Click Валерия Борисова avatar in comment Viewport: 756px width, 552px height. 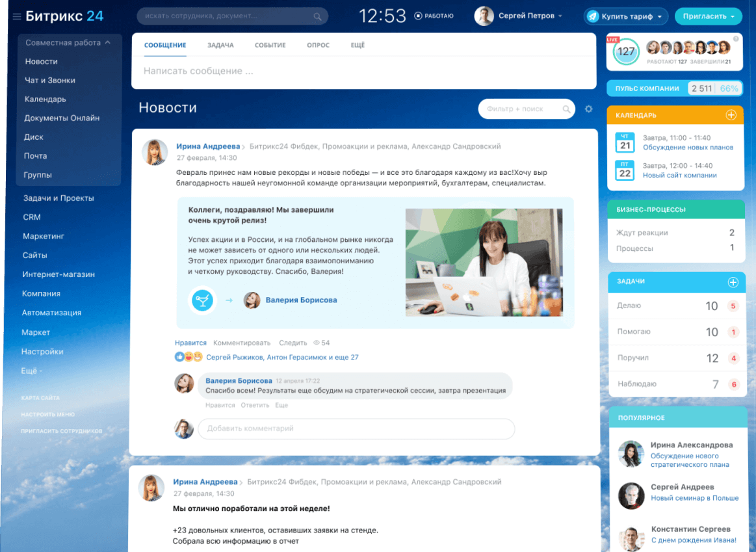tap(184, 383)
